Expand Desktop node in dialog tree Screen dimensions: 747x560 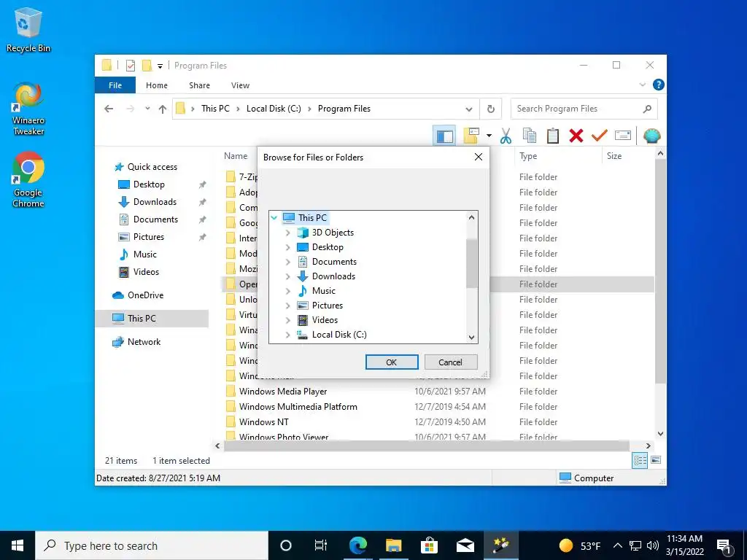click(x=287, y=247)
